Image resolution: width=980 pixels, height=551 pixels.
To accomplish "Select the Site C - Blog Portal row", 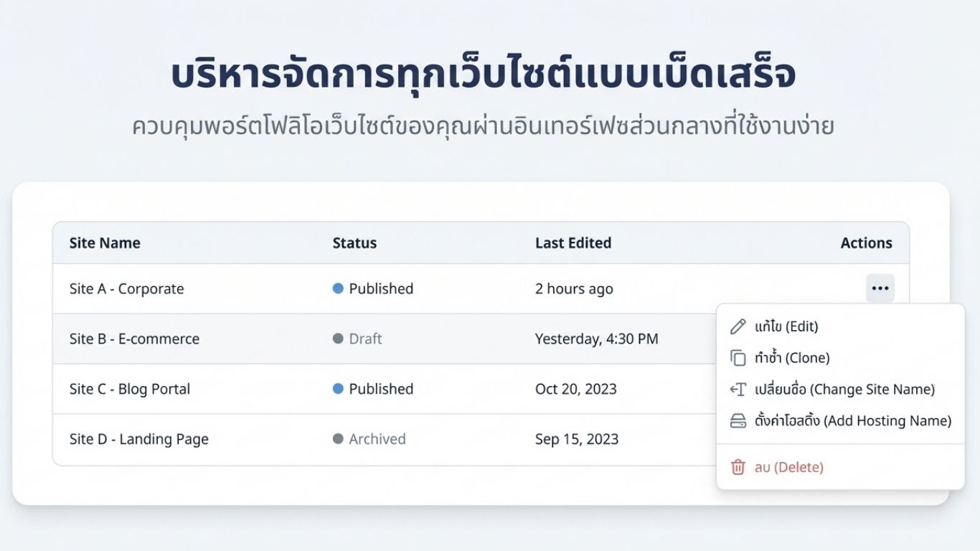I will [130, 390].
